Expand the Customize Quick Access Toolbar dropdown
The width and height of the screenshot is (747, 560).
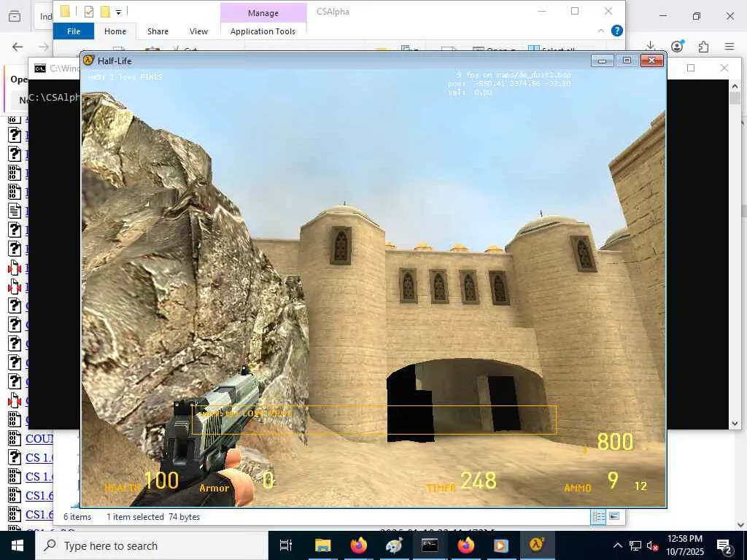(x=119, y=12)
